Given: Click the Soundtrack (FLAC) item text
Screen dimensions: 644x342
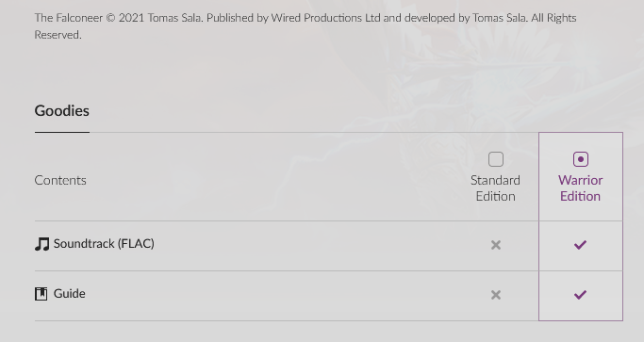Looking at the screenshot, I should (x=104, y=244).
